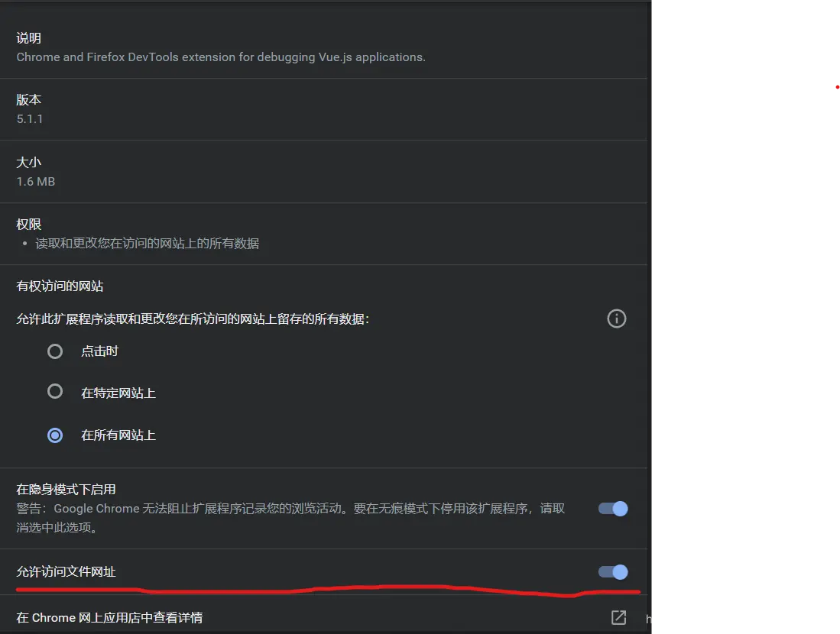Open Chrome Web Store external link icon

[x=619, y=617]
